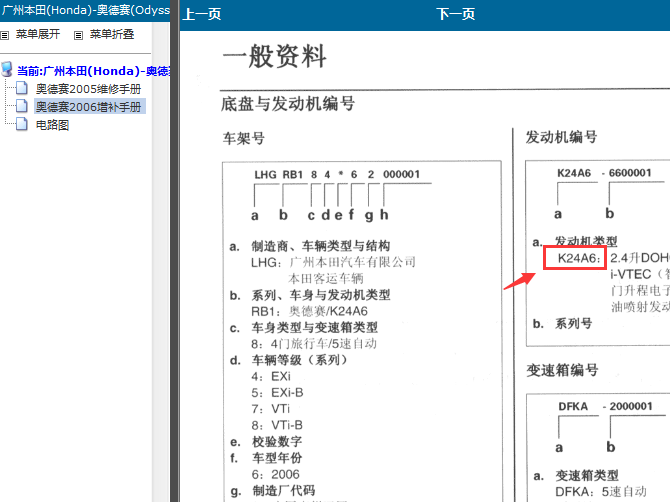The width and height of the screenshot is (670, 502).
Task: Click the 菜单折叠 collapse menu link
Action: coord(112,34)
